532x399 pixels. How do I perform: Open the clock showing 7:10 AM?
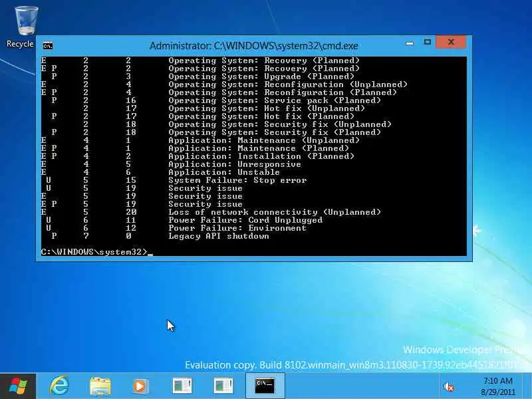497,380
